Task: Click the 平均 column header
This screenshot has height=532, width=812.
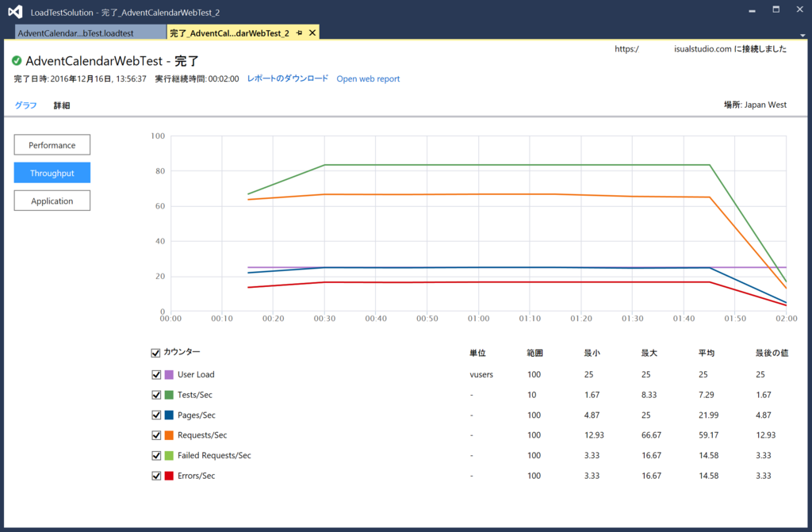Action: 707,353
